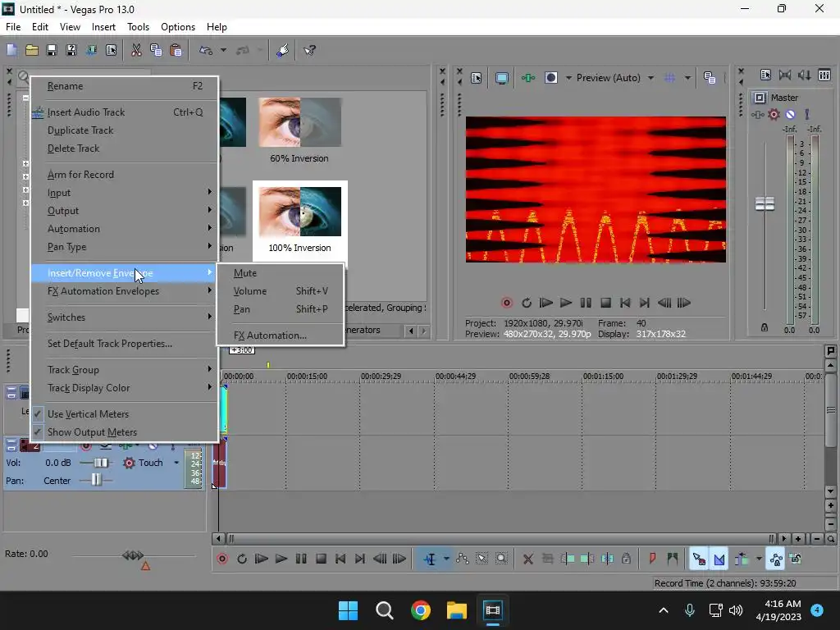This screenshot has width=840, height=630.
Task: Click the Zoom Edit tool magnifier icon
Action: (x=501, y=559)
